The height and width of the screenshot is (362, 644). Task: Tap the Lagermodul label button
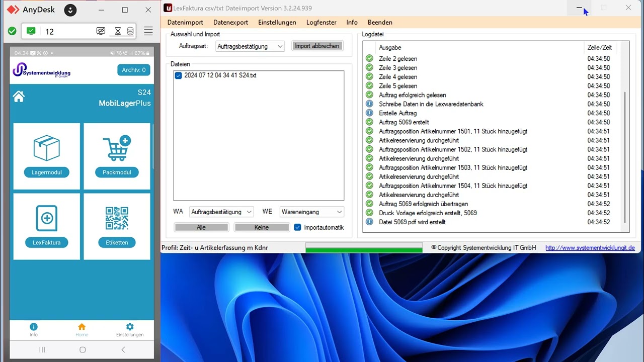47,172
